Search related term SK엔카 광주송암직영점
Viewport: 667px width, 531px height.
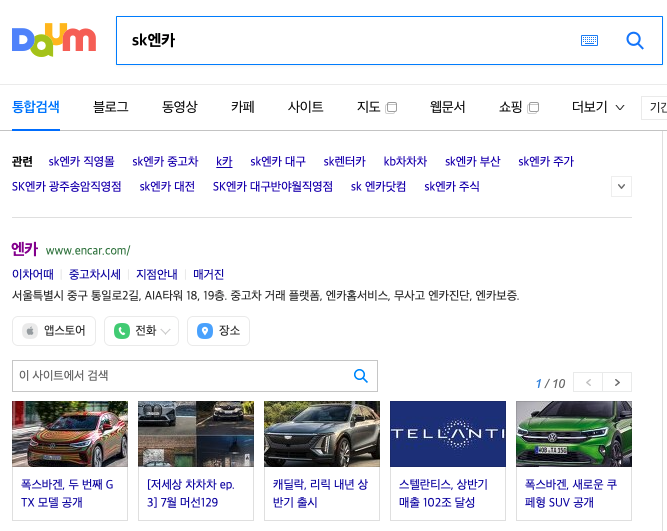67,186
